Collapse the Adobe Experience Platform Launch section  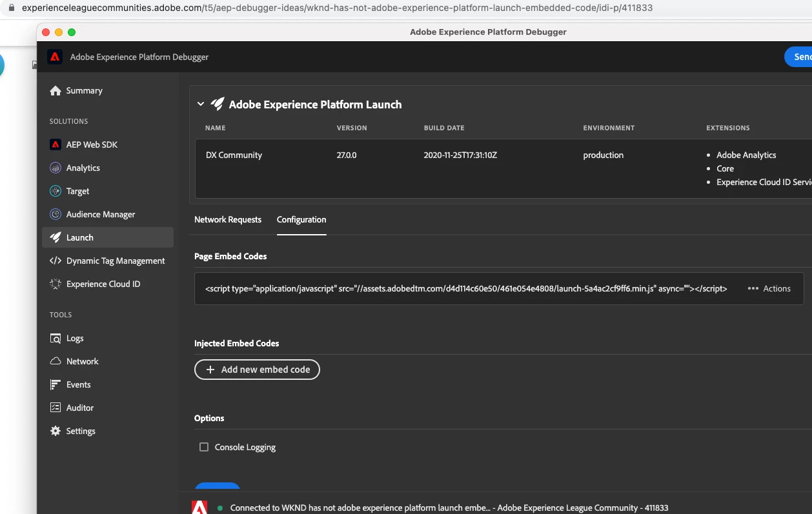[201, 104]
